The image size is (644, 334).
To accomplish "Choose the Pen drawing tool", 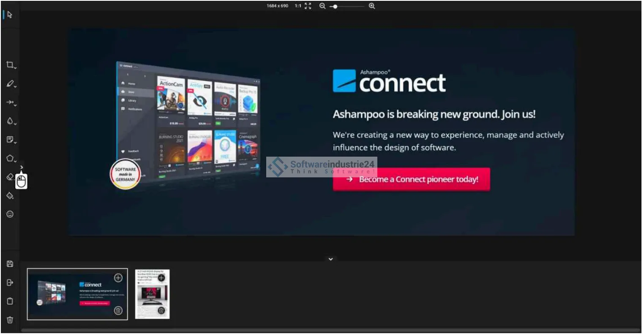I will (x=10, y=84).
